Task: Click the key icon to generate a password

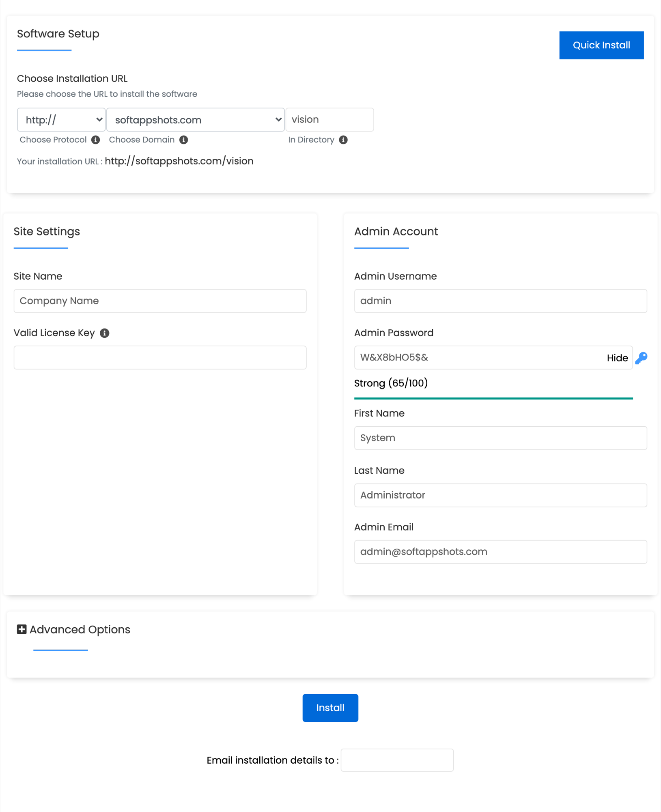Action: click(x=642, y=358)
